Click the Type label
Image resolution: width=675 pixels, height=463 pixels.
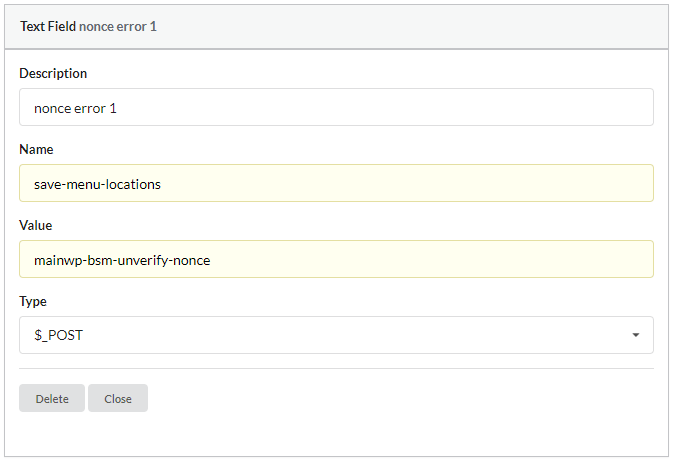pyautogui.click(x=33, y=302)
